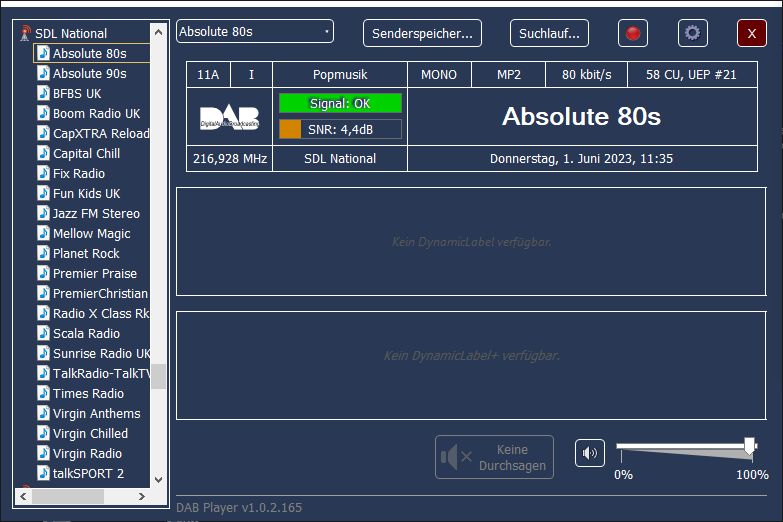Click the volume slider handle at 100%
The width and height of the screenshot is (783, 522).
749,446
